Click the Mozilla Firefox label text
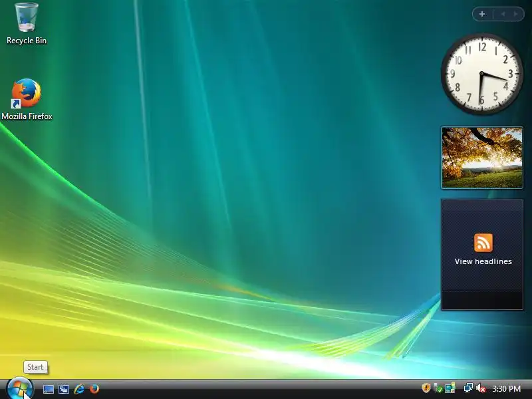532x399 pixels. click(x=27, y=116)
